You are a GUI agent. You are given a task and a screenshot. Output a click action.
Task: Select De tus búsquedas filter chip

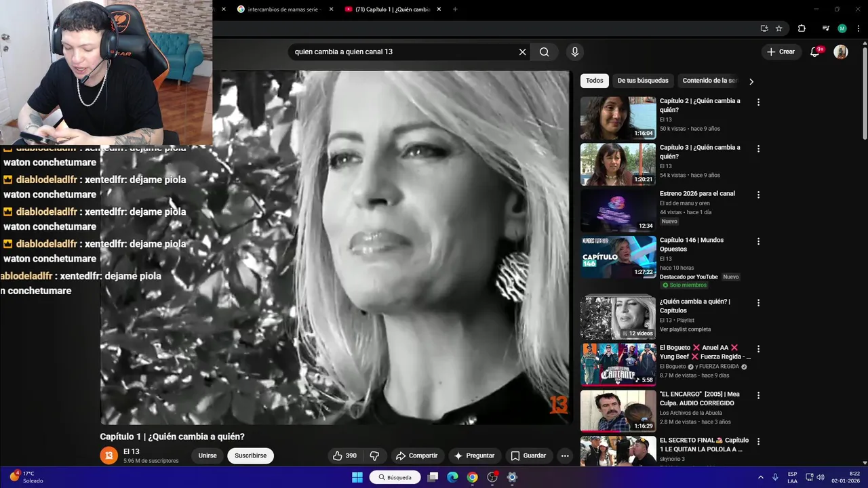[x=643, y=81]
